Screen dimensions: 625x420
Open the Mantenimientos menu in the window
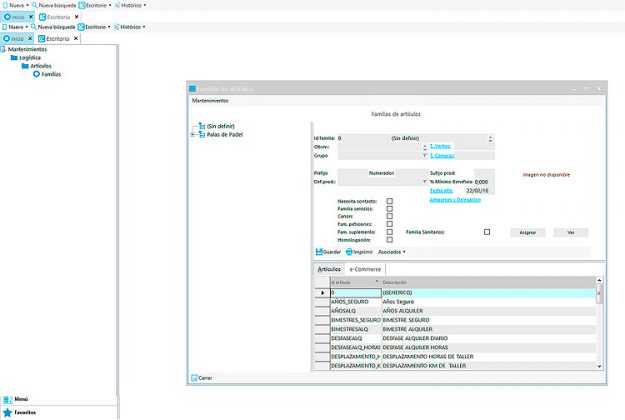(x=210, y=100)
